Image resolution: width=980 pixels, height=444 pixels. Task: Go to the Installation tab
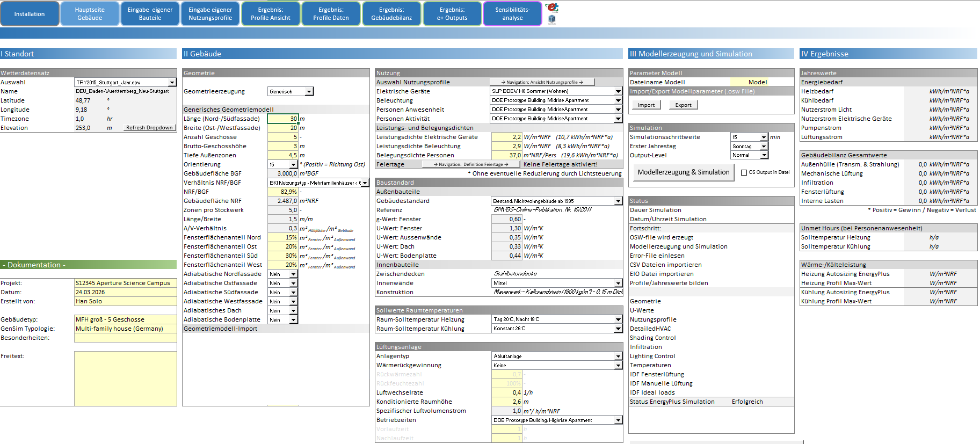[30, 14]
